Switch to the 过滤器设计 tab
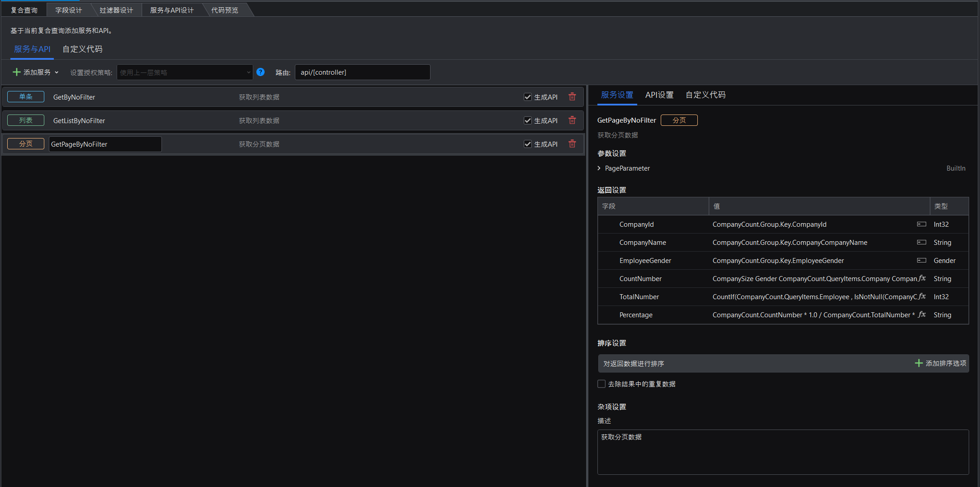 point(116,10)
